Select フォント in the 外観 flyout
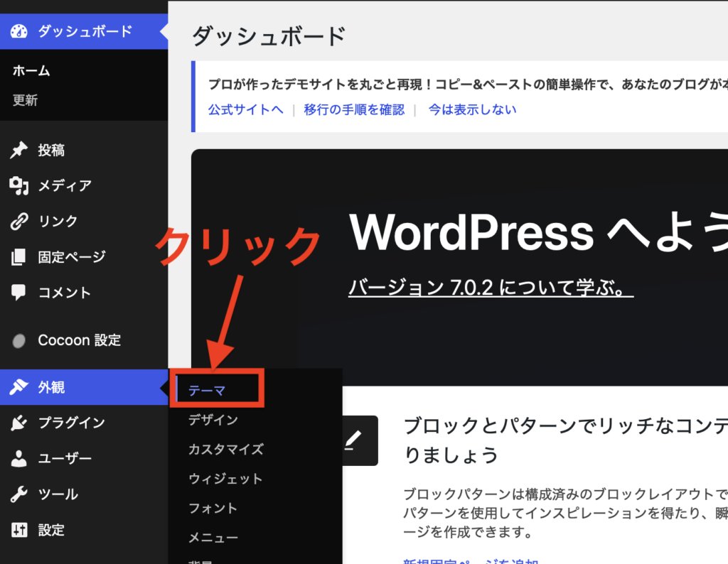The image size is (728, 564). [213, 508]
